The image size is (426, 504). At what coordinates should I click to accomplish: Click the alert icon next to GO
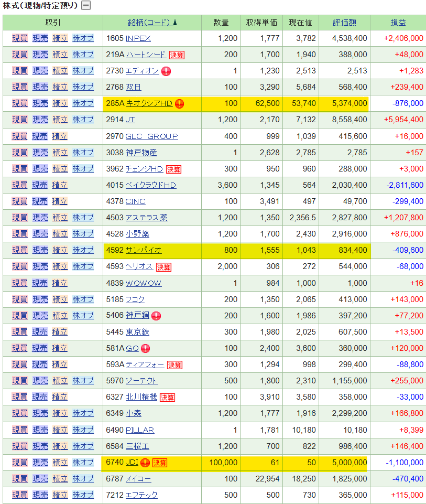(146, 348)
